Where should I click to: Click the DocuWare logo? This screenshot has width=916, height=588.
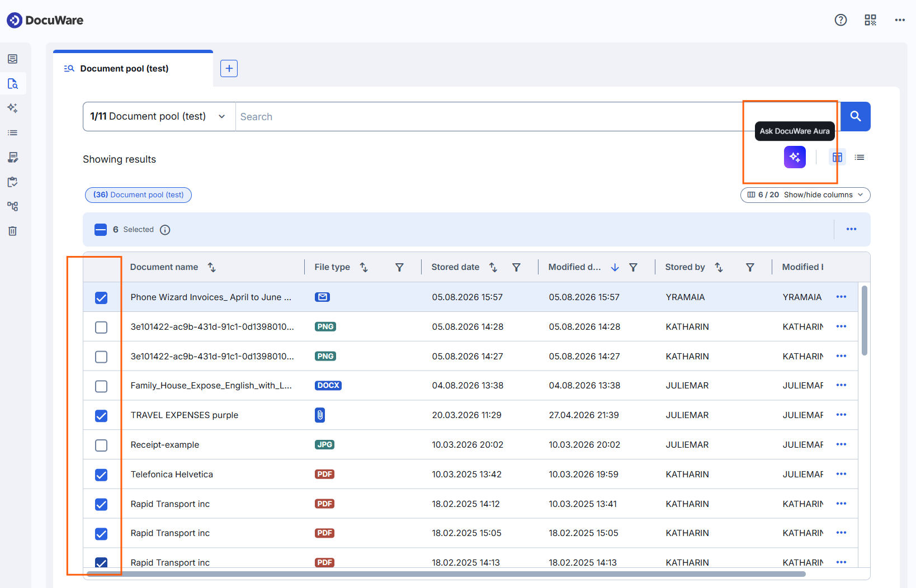(x=45, y=20)
